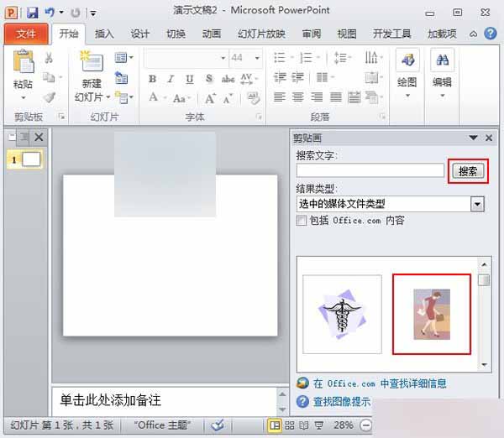Switch to the 插入 Insert tab
504x438 pixels.
(x=104, y=34)
